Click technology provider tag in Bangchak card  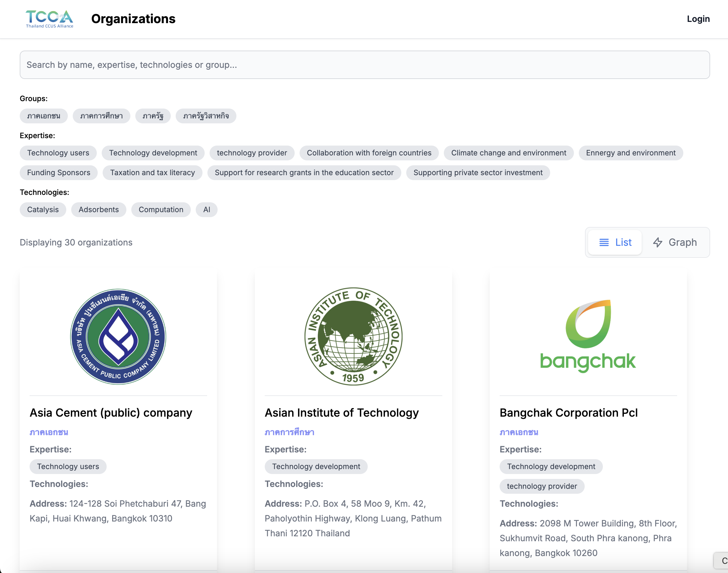point(542,486)
